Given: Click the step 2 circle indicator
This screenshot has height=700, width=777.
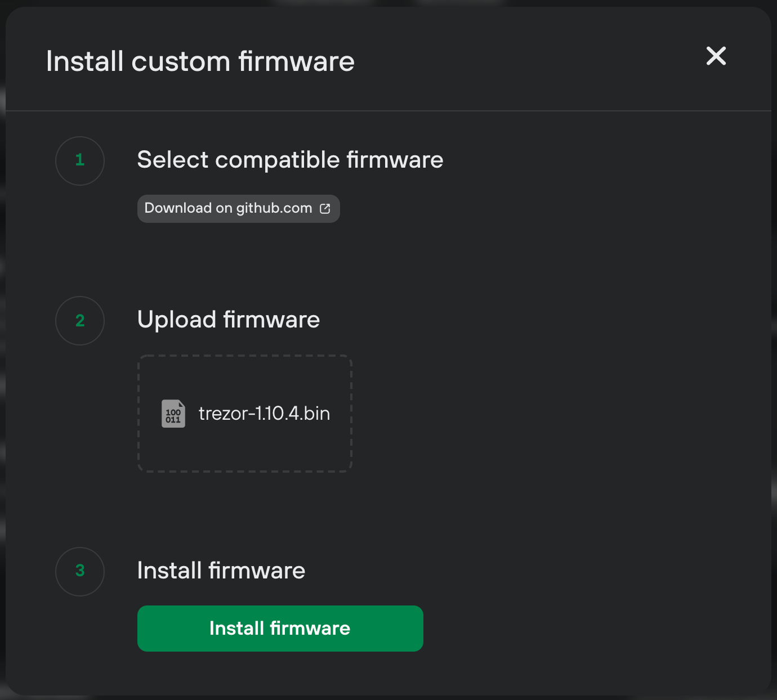Looking at the screenshot, I should (x=80, y=321).
